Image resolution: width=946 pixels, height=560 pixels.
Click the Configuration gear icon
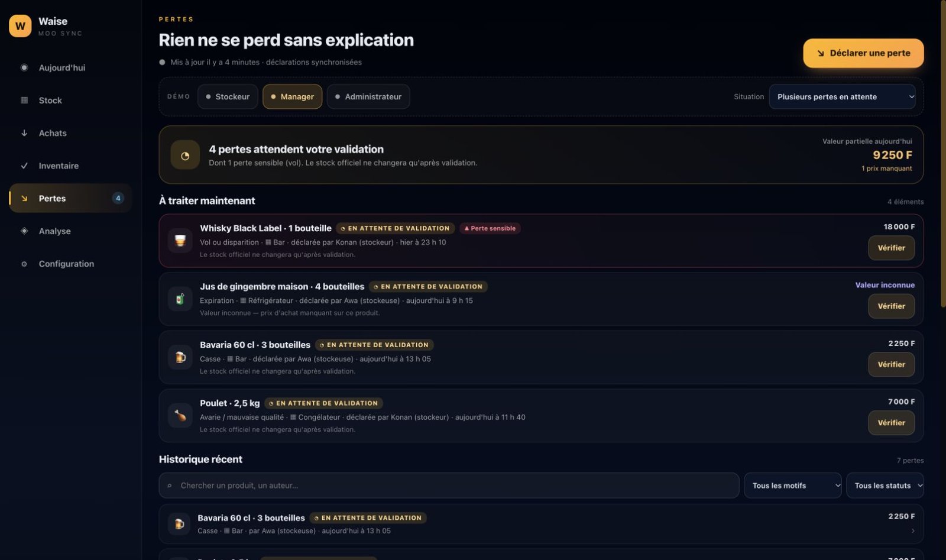[x=24, y=264]
